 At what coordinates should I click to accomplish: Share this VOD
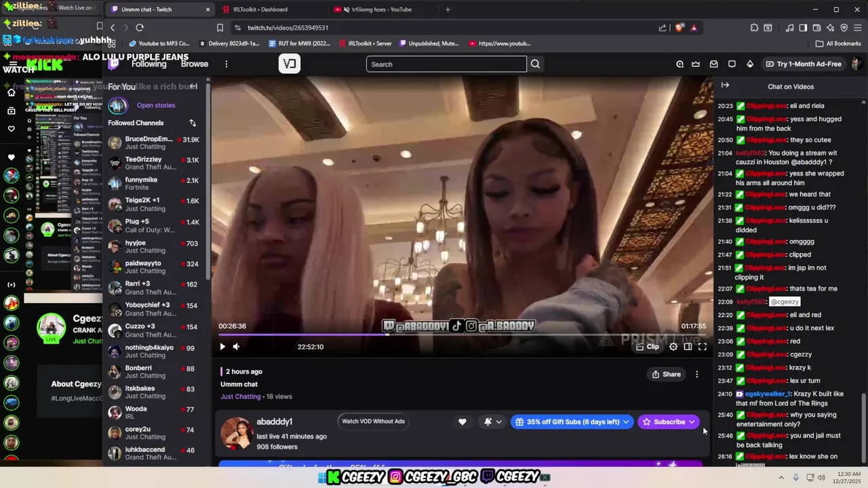pos(666,374)
